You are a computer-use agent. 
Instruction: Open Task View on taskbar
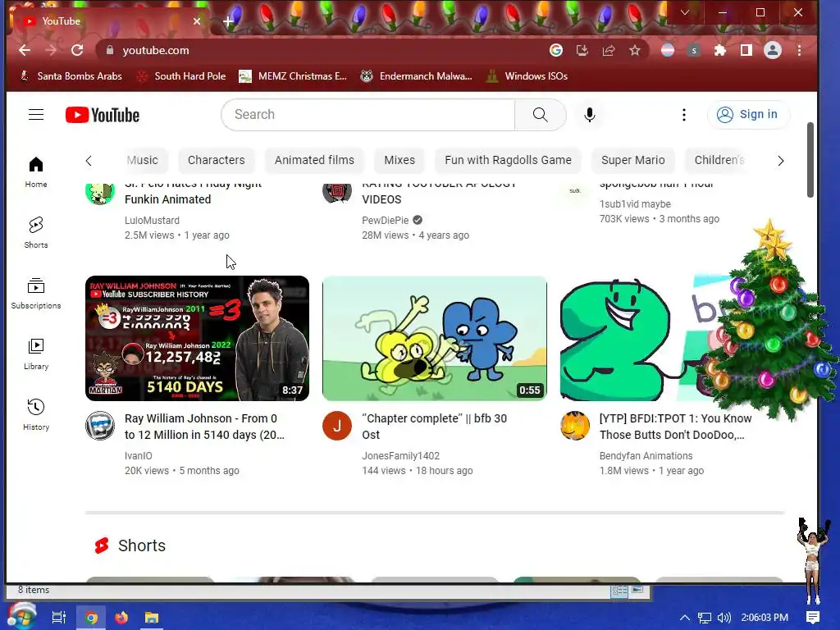(x=58, y=618)
